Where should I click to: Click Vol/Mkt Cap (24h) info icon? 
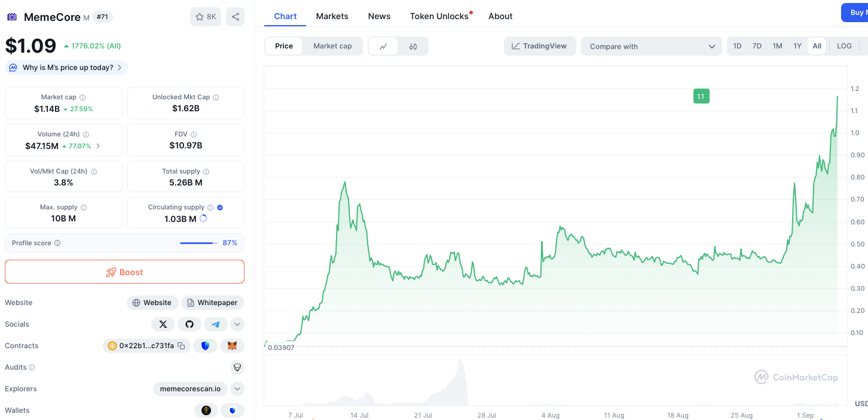(x=94, y=171)
